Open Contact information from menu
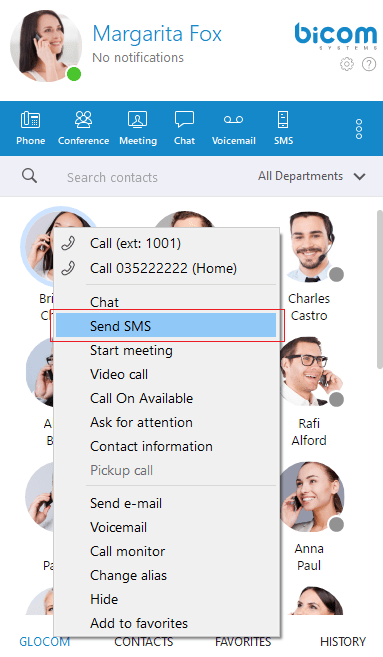This screenshot has height=657, width=383. (x=167, y=446)
